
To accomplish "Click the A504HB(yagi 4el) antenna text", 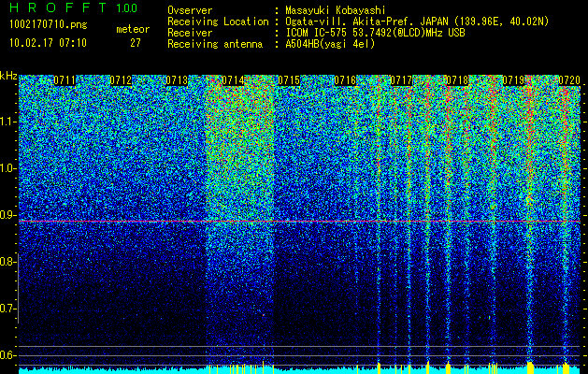I will 330,44.
